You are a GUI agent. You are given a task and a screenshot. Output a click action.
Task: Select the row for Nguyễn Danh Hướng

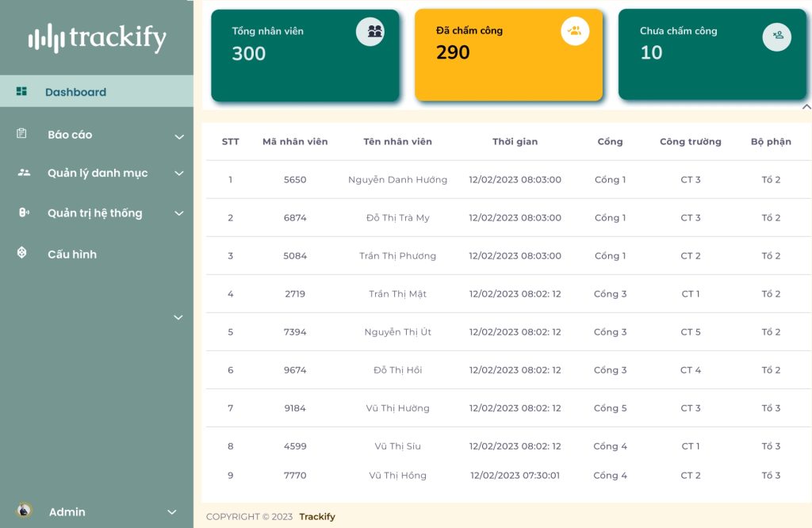point(397,180)
